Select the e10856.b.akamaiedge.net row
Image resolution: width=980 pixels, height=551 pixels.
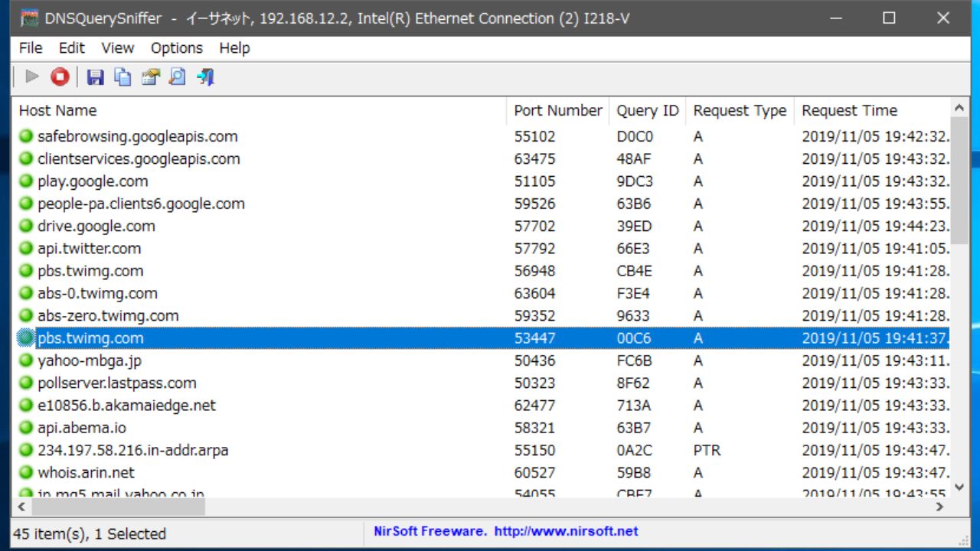481,406
